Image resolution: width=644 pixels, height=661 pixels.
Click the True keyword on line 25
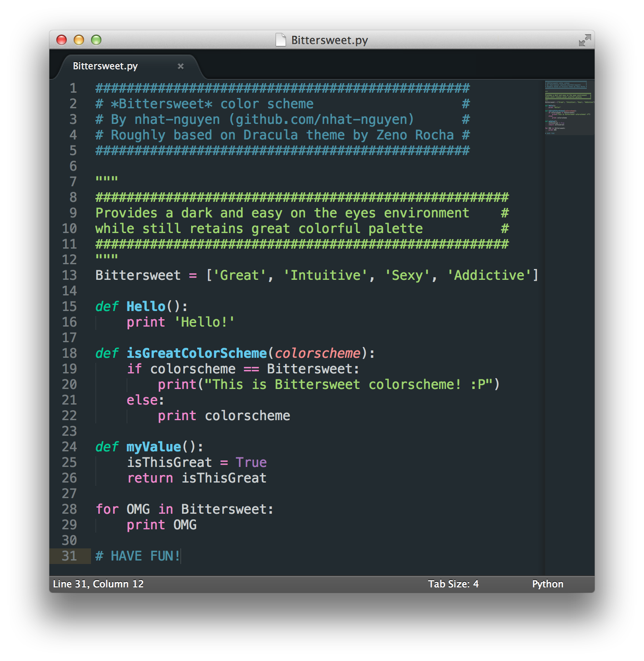coord(251,463)
